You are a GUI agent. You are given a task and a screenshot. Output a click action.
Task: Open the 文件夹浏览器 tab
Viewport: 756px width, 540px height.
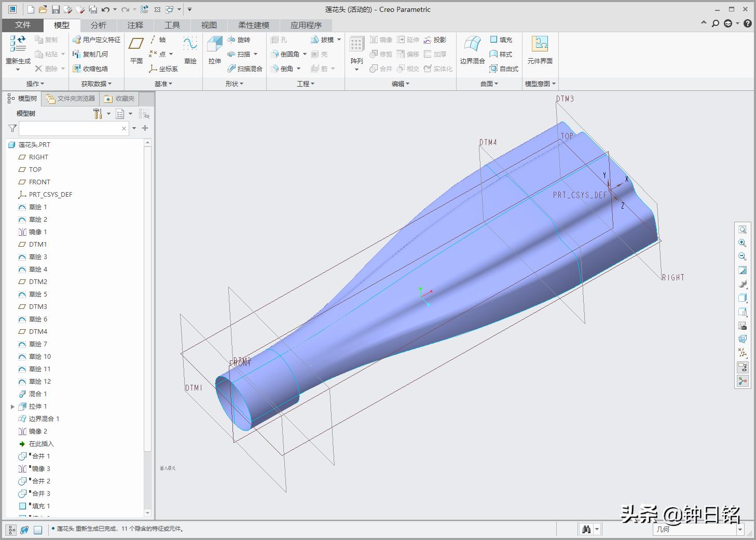coord(71,99)
